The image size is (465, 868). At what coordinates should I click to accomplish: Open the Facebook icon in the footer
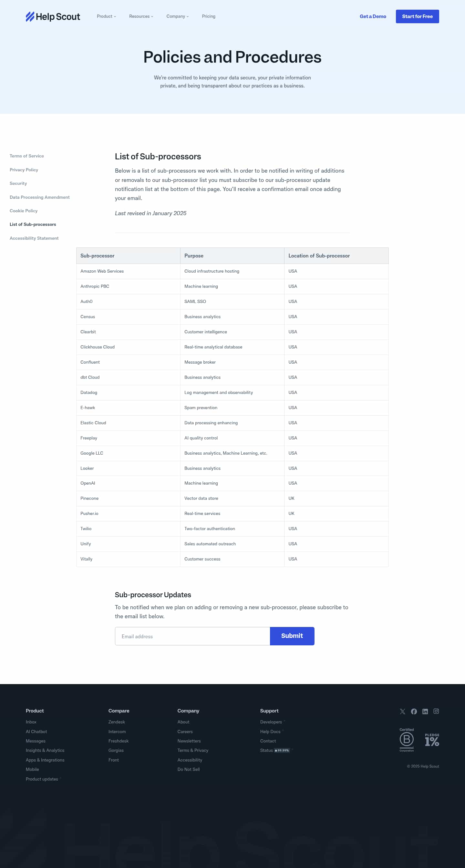tap(414, 711)
